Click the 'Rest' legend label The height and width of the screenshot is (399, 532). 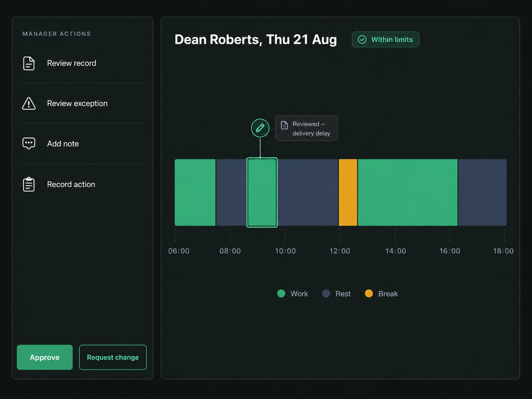[x=343, y=294]
